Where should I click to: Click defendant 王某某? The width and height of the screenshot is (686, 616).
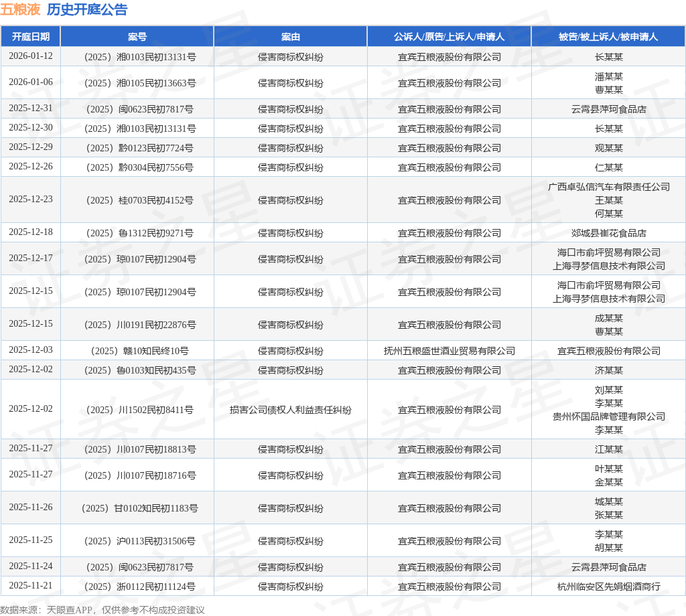pyautogui.click(x=608, y=200)
